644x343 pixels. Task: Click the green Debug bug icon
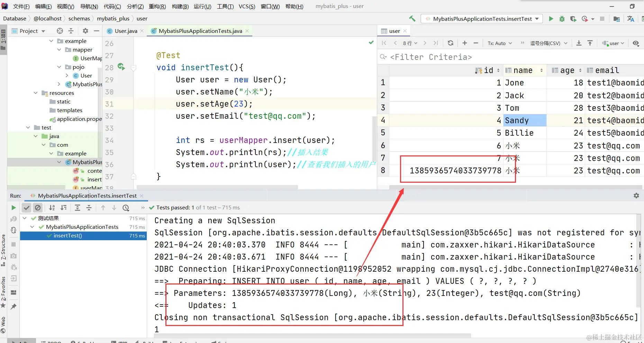click(x=562, y=19)
